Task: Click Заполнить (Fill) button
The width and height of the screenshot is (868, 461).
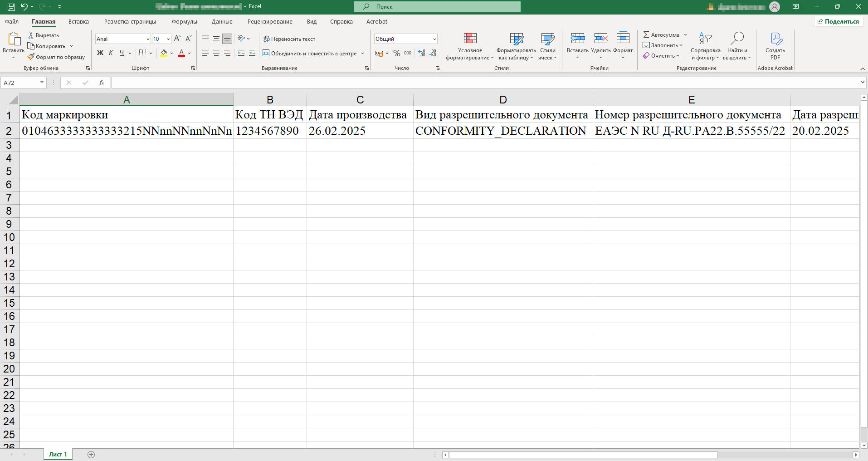Action: click(662, 45)
